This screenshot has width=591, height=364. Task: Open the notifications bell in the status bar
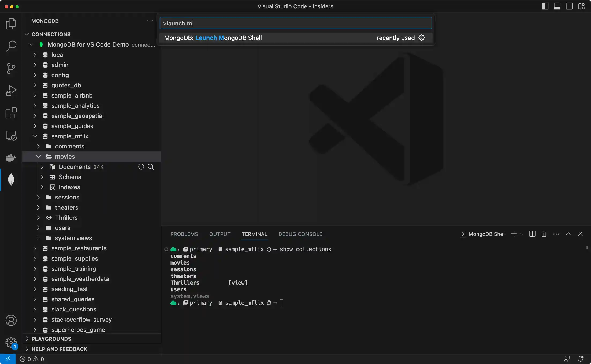click(581, 359)
